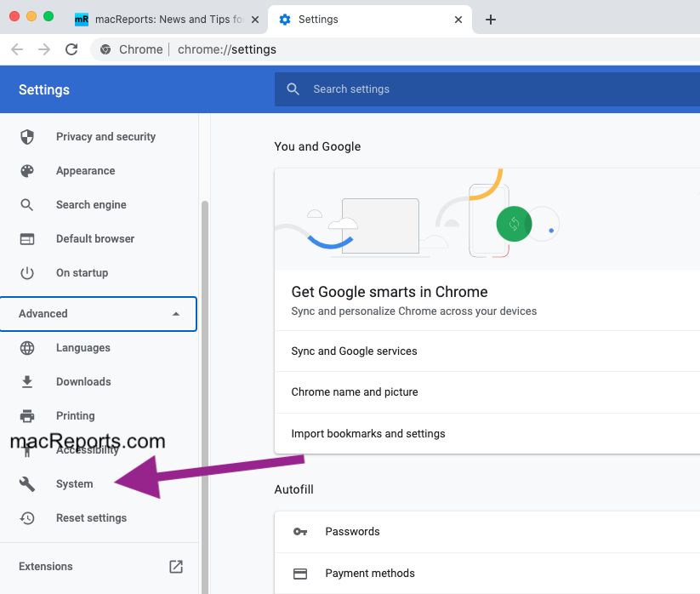Focus the Search settings field

pos(487,89)
